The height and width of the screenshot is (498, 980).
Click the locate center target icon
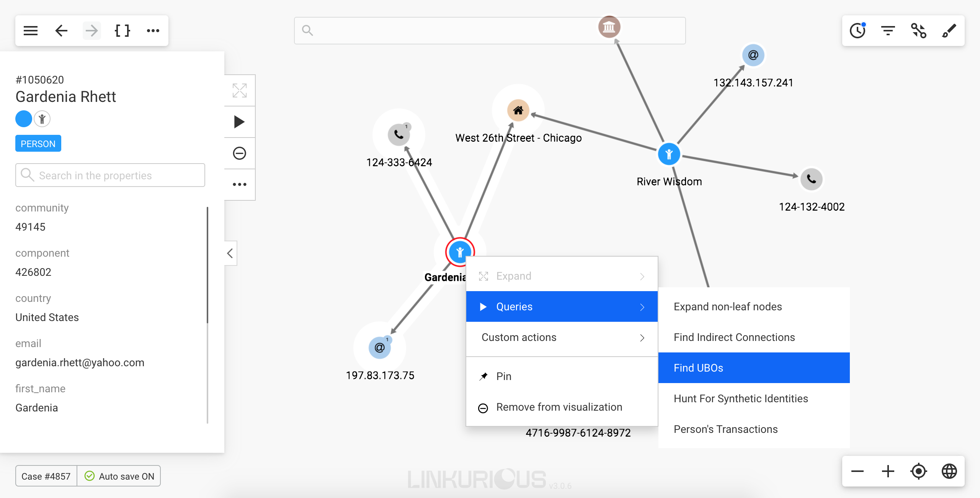point(919,471)
